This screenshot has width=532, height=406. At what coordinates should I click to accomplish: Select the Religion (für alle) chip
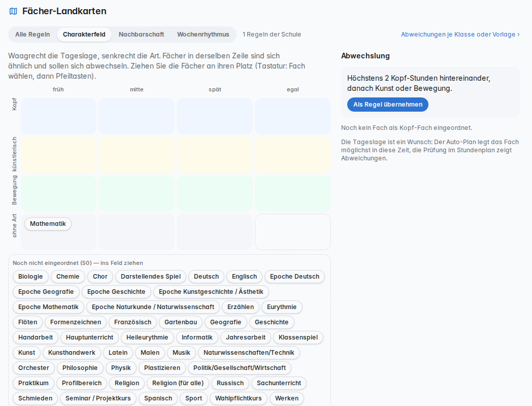pos(178,383)
